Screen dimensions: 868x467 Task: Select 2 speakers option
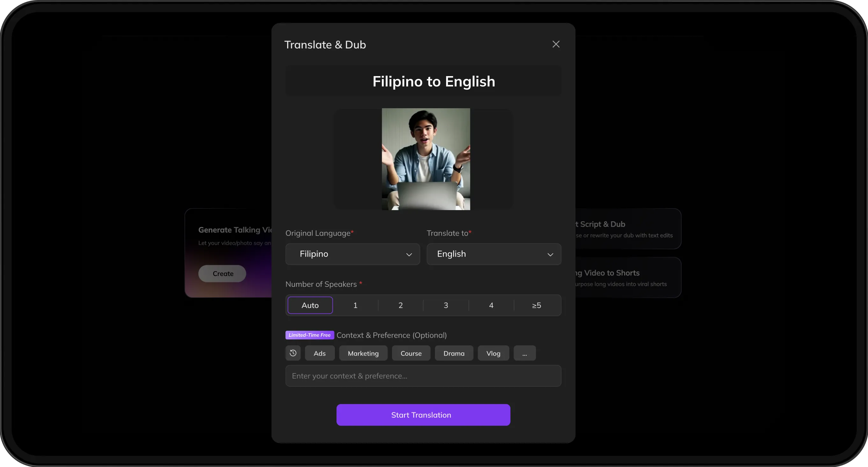tap(400, 305)
